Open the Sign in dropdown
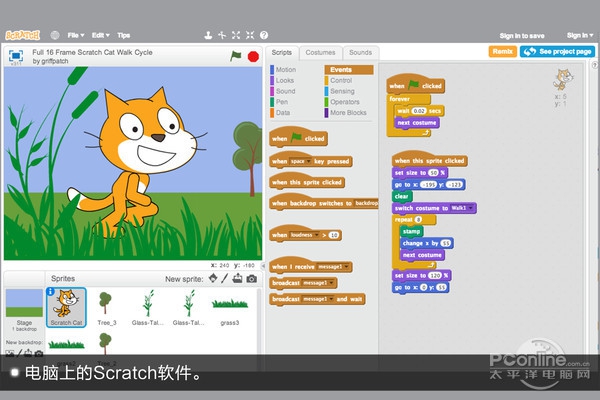The width and height of the screenshot is (600, 400). click(x=578, y=34)
